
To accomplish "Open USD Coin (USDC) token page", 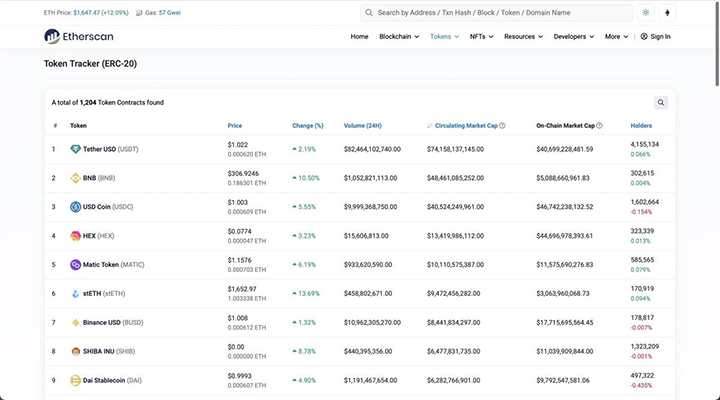I will pos(108,207).
